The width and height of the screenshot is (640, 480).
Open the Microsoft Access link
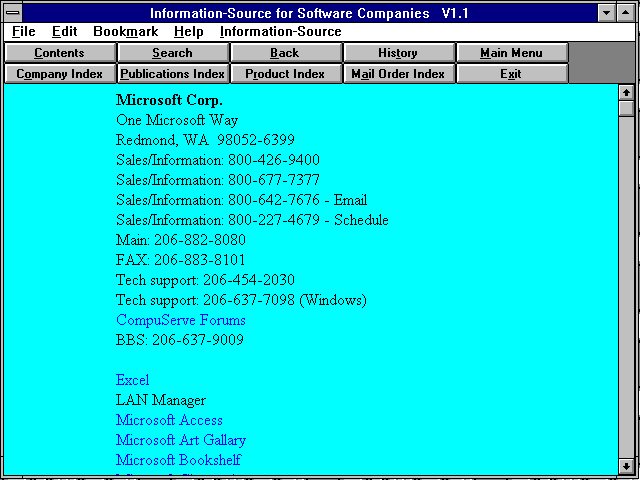[169, 420]
